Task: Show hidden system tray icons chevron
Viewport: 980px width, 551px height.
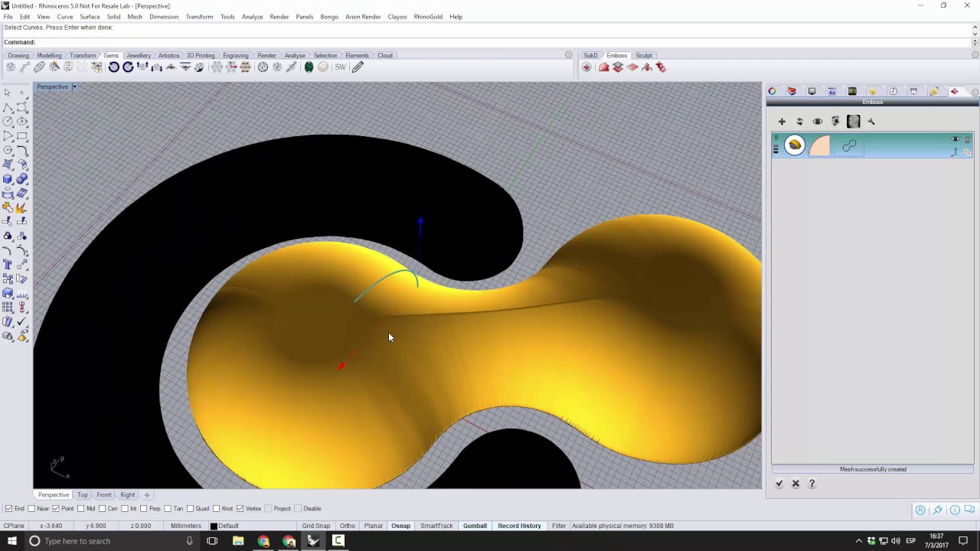Action: point(858,541)
